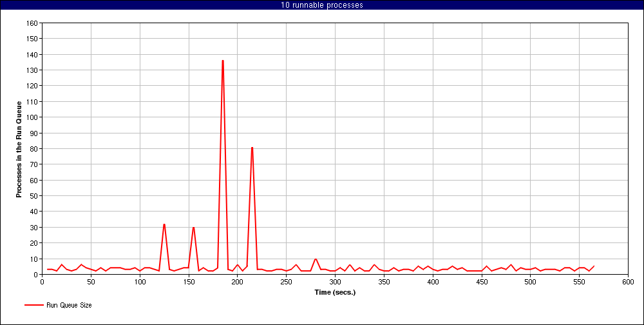Click the y-axis label 110

33,102
